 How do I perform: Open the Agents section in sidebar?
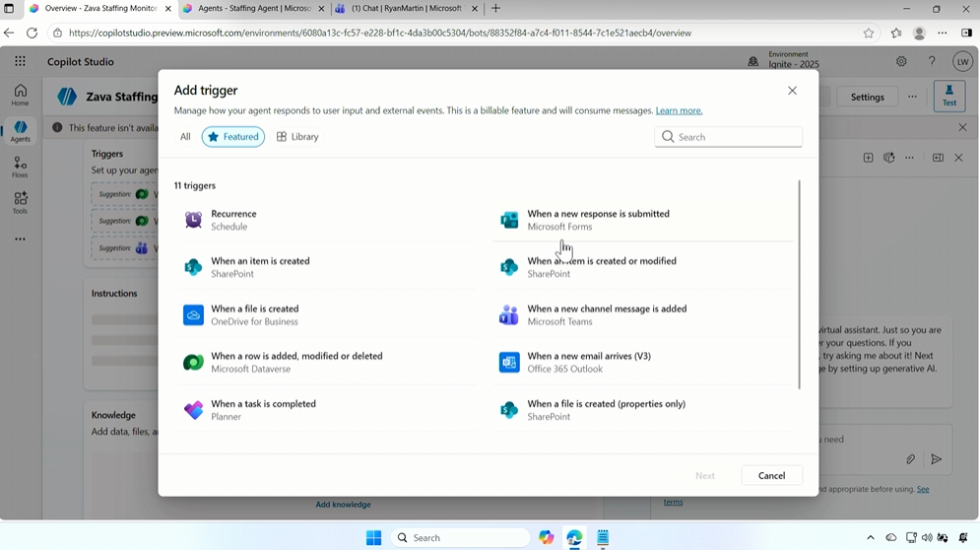click(x=20, y=131)
